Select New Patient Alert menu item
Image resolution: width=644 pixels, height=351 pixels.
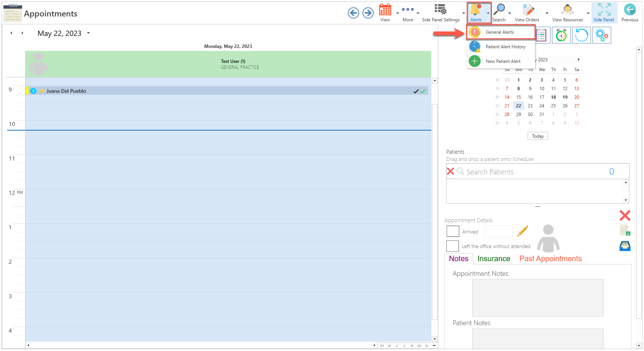click(501, 61)
